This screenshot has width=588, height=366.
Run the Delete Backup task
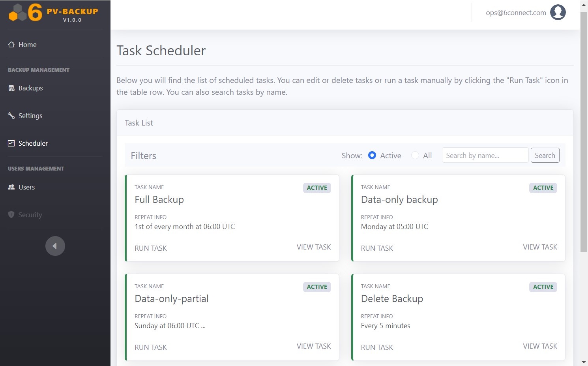tap(377, 347)
